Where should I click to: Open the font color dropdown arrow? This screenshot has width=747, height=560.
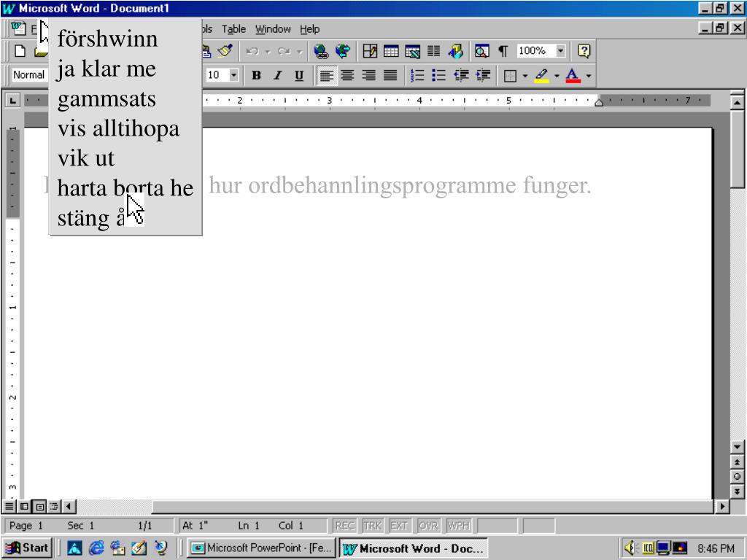click(589, 76)
